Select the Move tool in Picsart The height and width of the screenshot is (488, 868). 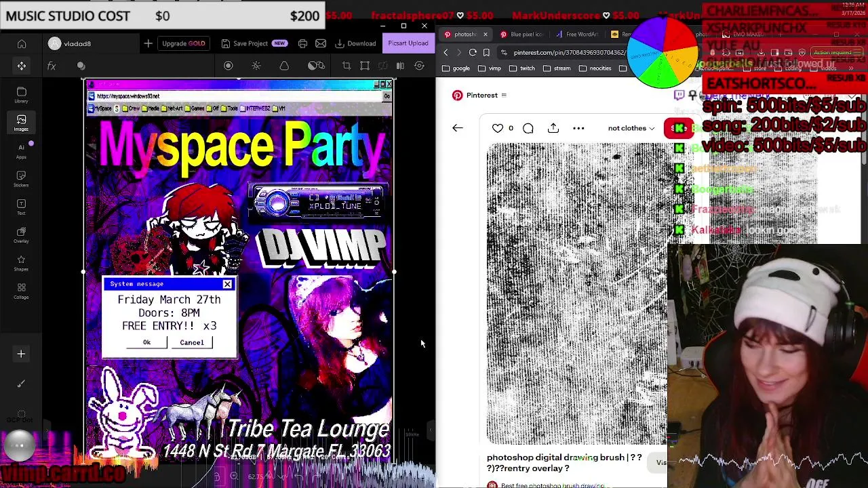(22, 66)
